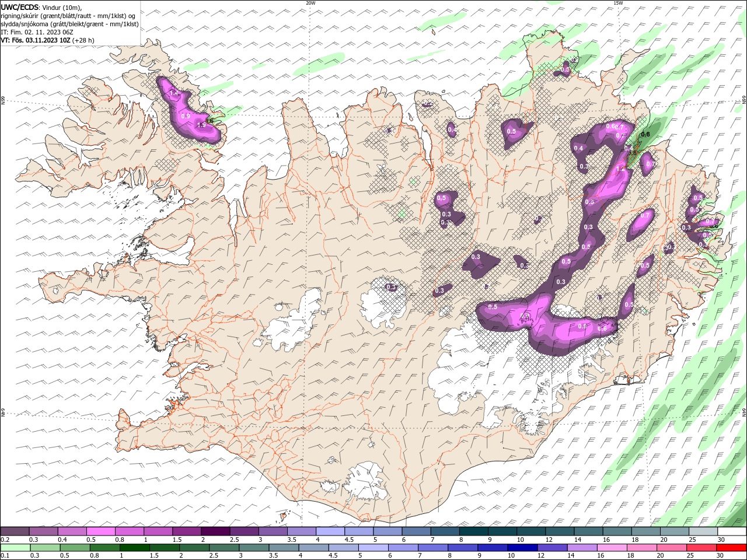This screenshot has height=560, width=747.
Task: Click the '15W' longitude label at the top
Action: pyautogui.click(x=618, y=3)
